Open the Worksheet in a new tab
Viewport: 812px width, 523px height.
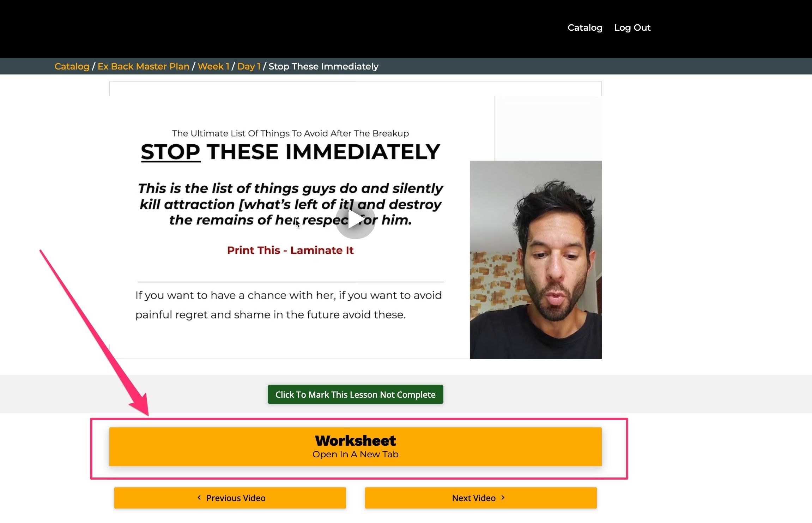pos(355,447)
